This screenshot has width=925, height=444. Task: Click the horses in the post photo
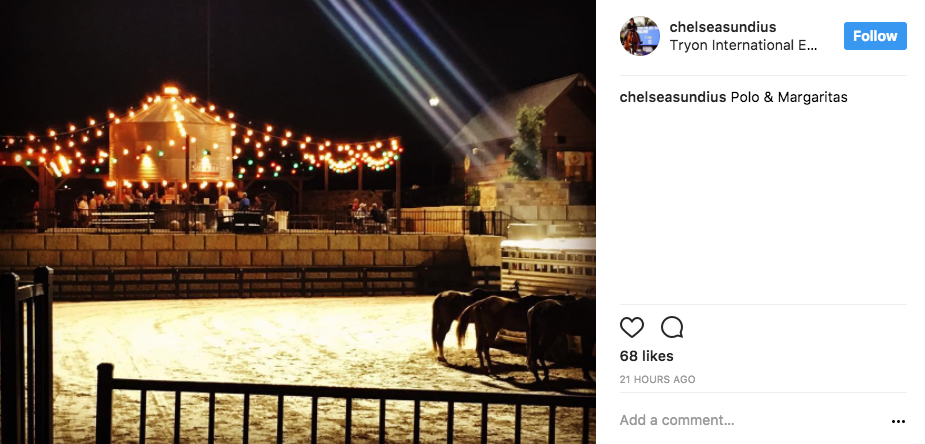[512, 333]
